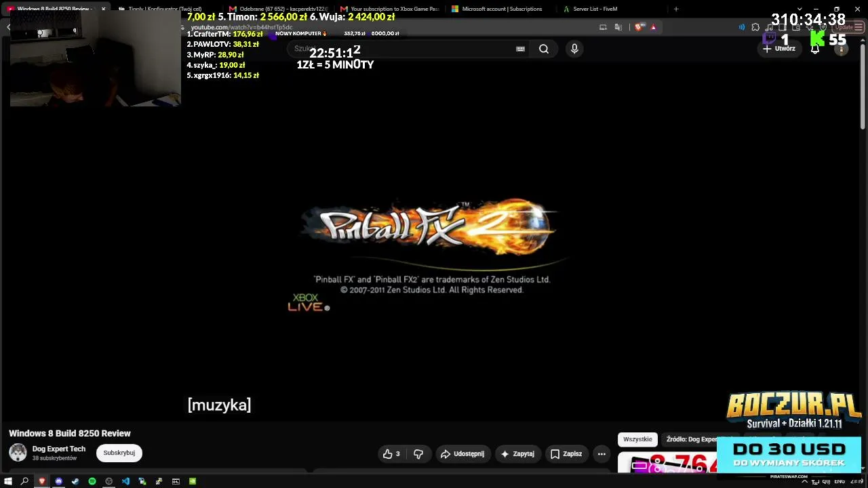This screenshot has height=488, width=868.
Task: Switch to Xbox Game Pass subscription tab
Action: pyautogui.click(x=390, y=9)
